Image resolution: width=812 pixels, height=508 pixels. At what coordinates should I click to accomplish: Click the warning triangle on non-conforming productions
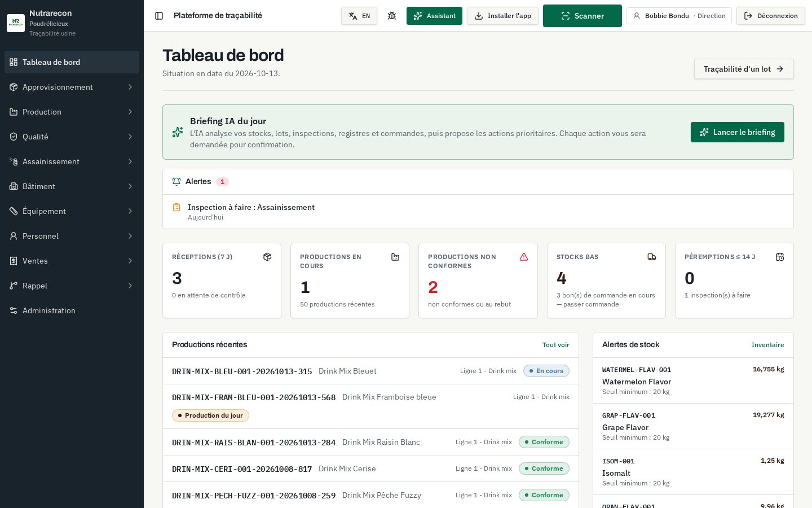524,257
